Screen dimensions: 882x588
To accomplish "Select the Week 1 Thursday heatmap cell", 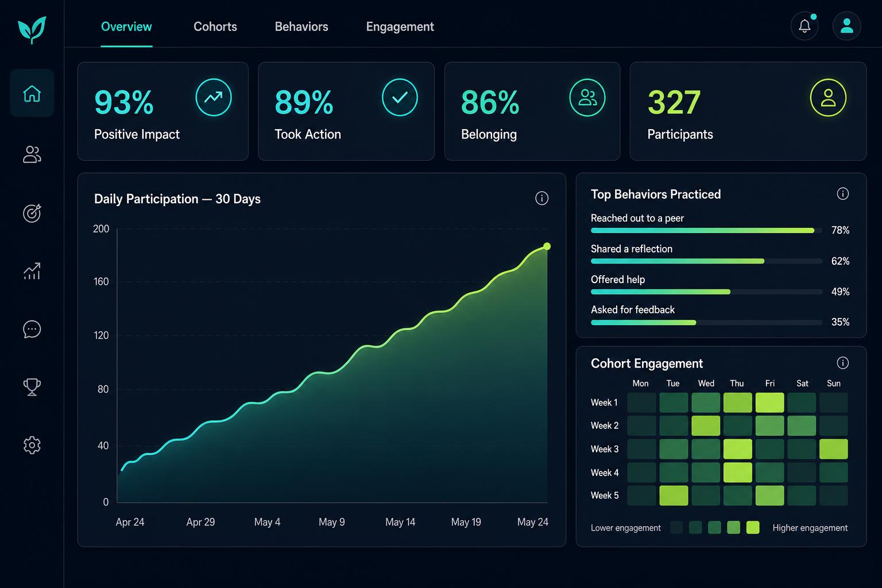I will (x=738, y=403).
